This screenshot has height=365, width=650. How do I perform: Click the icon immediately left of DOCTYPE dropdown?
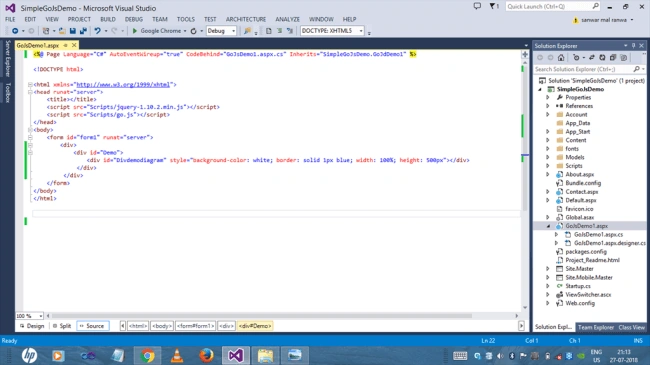tap(290, 31)
